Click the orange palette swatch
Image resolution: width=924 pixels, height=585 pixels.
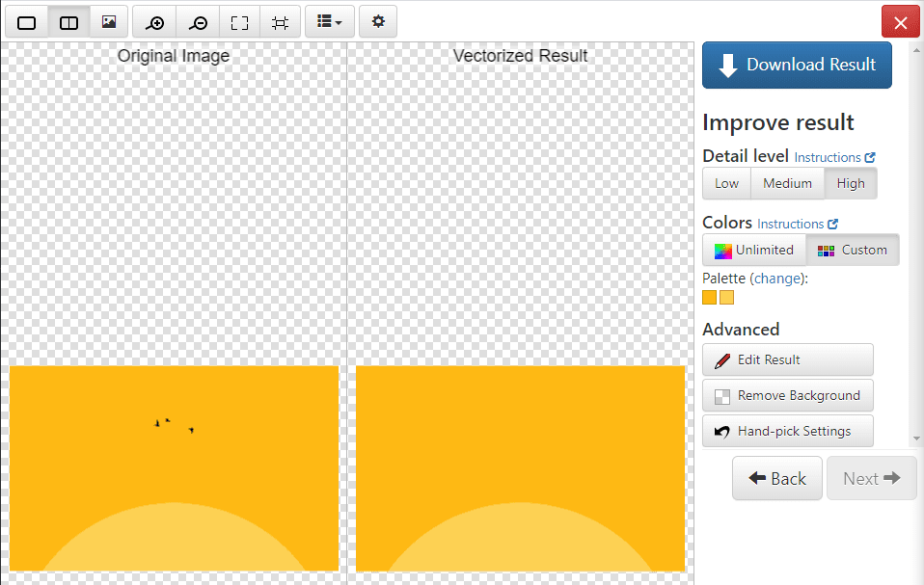point(709,297)
